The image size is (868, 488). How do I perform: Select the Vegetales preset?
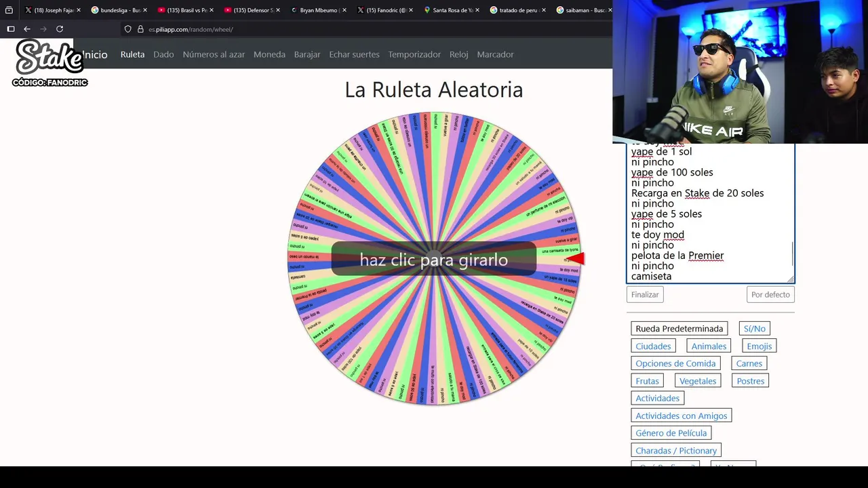[698, 381]
